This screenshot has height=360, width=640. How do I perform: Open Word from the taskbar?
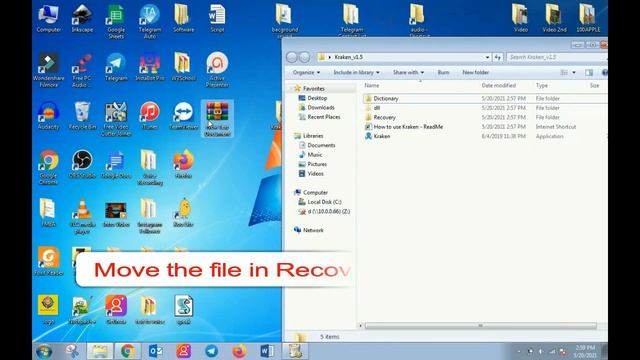point(267,351)
